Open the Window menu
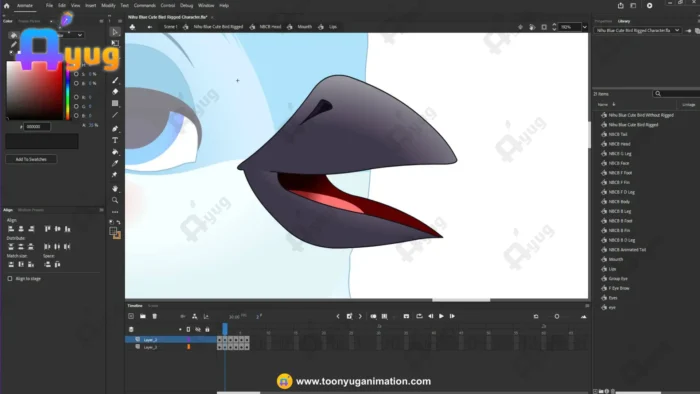This screenshot has width=700, height=394. click(206, 6)
